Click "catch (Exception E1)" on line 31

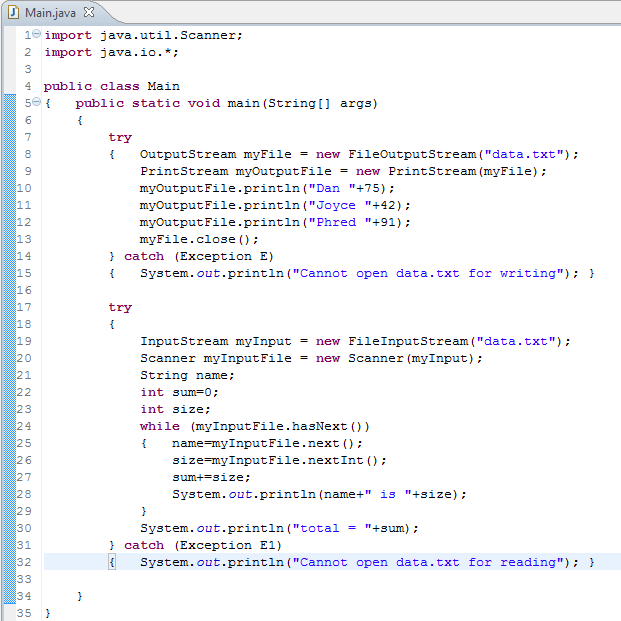(x=203, y=545)
